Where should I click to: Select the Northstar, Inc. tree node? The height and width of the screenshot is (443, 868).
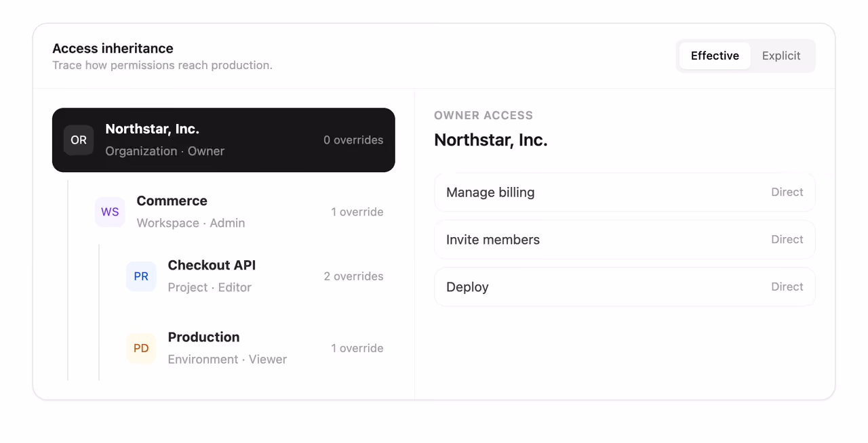(x=224, y=140)
